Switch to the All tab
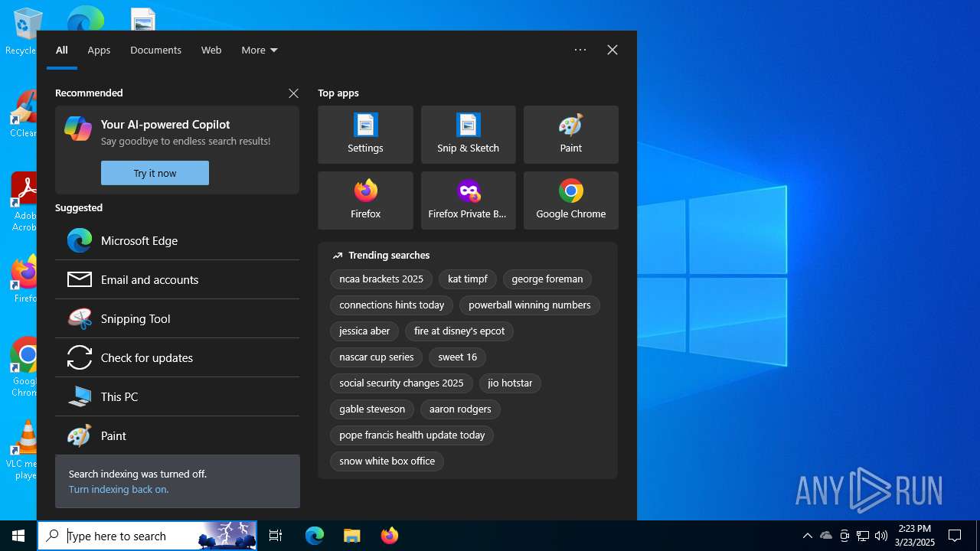Image resolution: width=980 pixels, height=551 pixels. 62,50
